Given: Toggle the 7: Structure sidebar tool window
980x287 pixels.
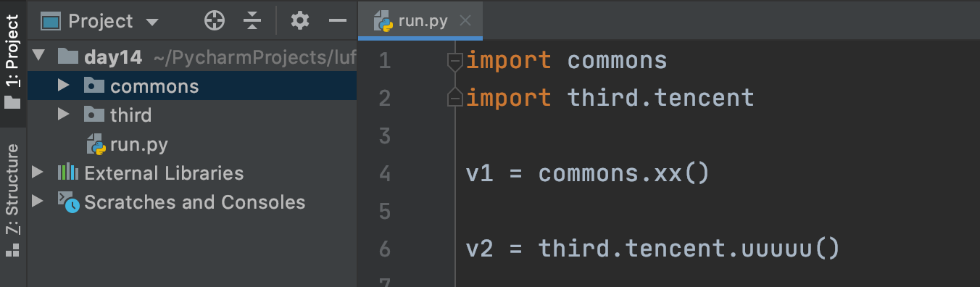Looking at the screenshot, I should [x=13, y=199].
